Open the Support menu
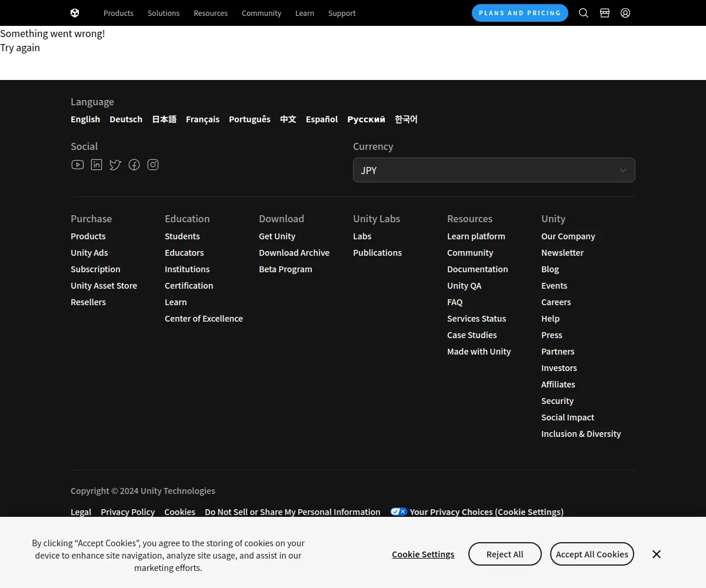 (x=342, y=13)
